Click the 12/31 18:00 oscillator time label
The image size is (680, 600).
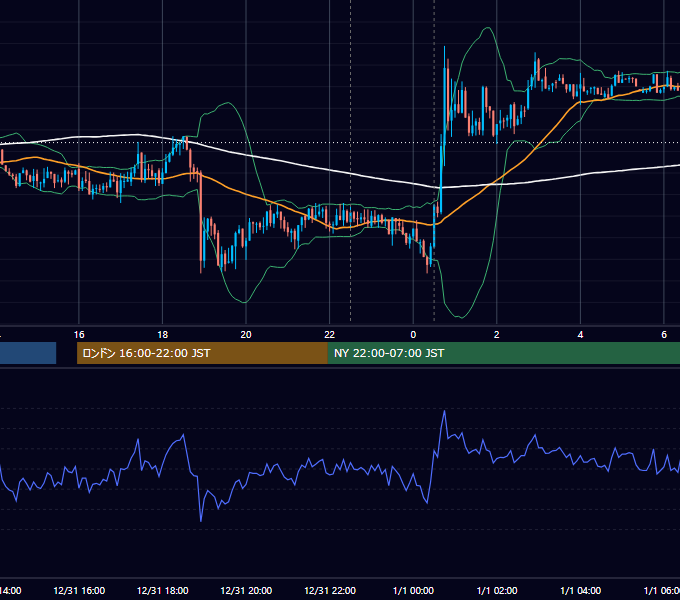pyautogui.click(x=163, y=590)
